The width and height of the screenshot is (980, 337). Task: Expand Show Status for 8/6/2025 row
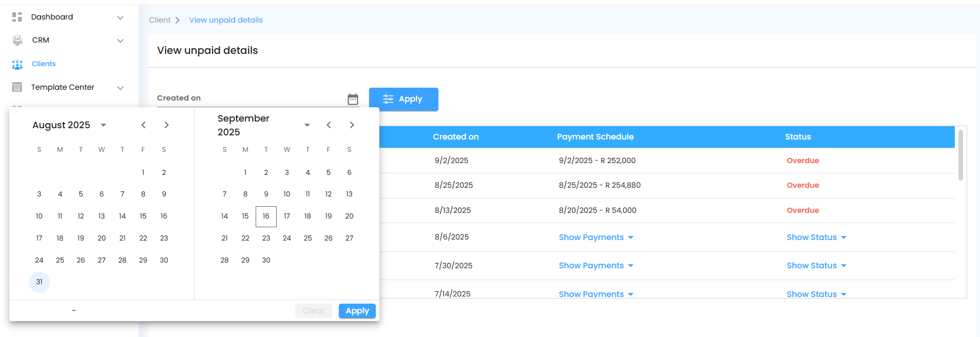tap(816, 237)
